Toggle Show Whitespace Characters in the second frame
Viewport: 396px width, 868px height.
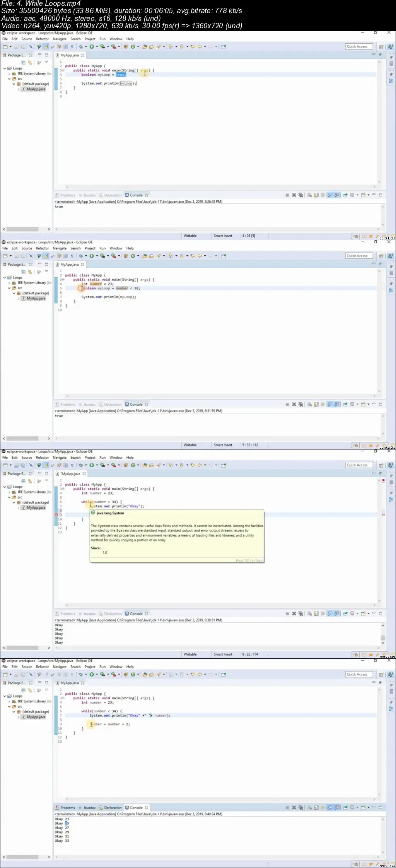[x=72, y=256]
